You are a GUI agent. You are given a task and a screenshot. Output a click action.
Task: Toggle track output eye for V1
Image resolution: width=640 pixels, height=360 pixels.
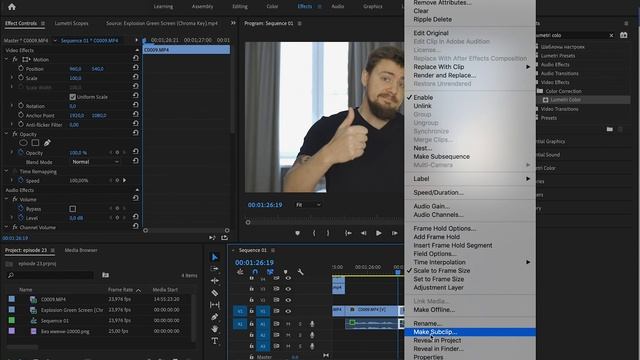(288, 311)
